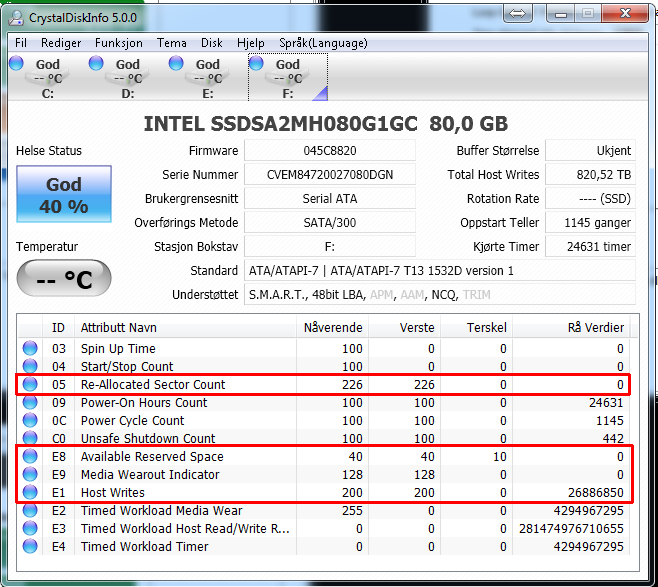Click status orb for Media Wearout Indicator

coord(30,474)
